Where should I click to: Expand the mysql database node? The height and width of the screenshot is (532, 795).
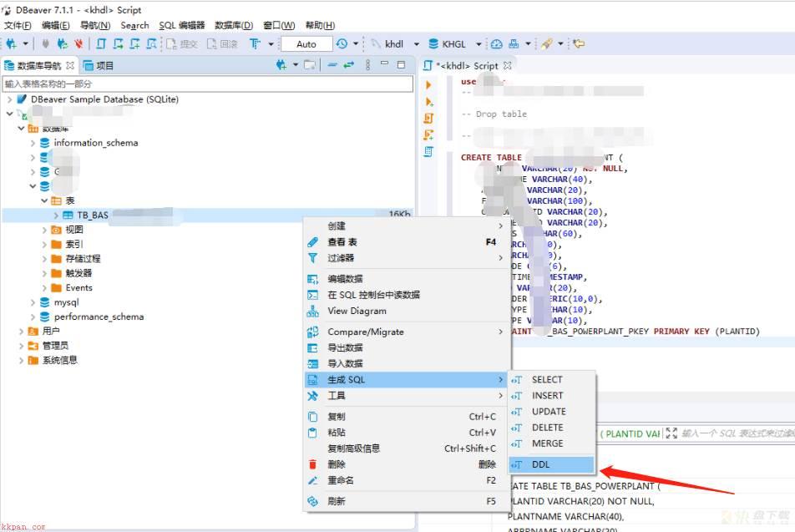click(33, 302)
